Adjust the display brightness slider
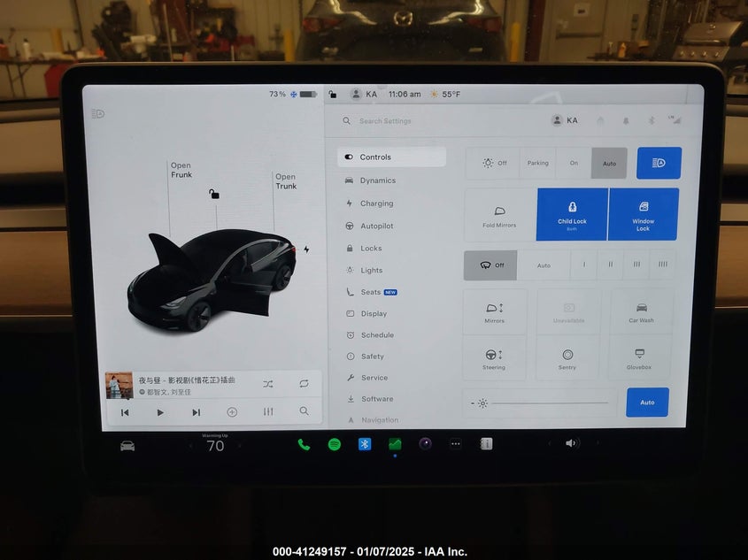Image resolution: width=748 pixels, height=560 pixels. (x=549, y=403)
